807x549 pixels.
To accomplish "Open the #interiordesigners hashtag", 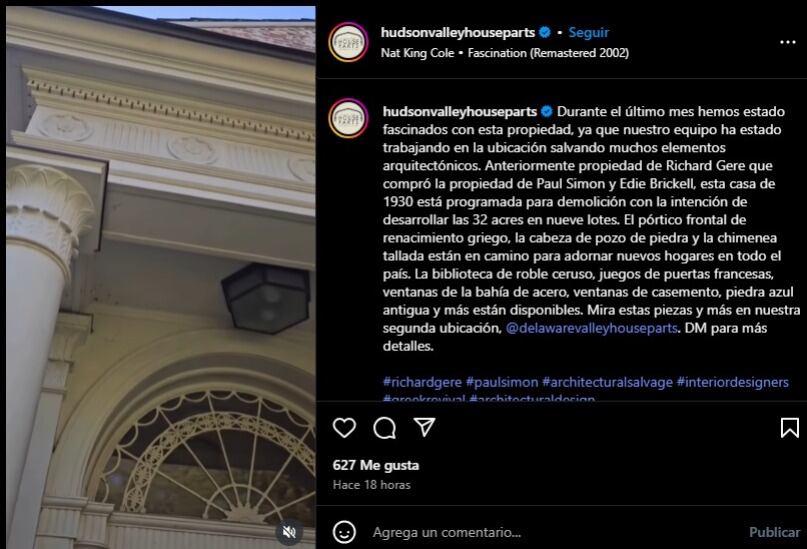I will tap(732, 382).
